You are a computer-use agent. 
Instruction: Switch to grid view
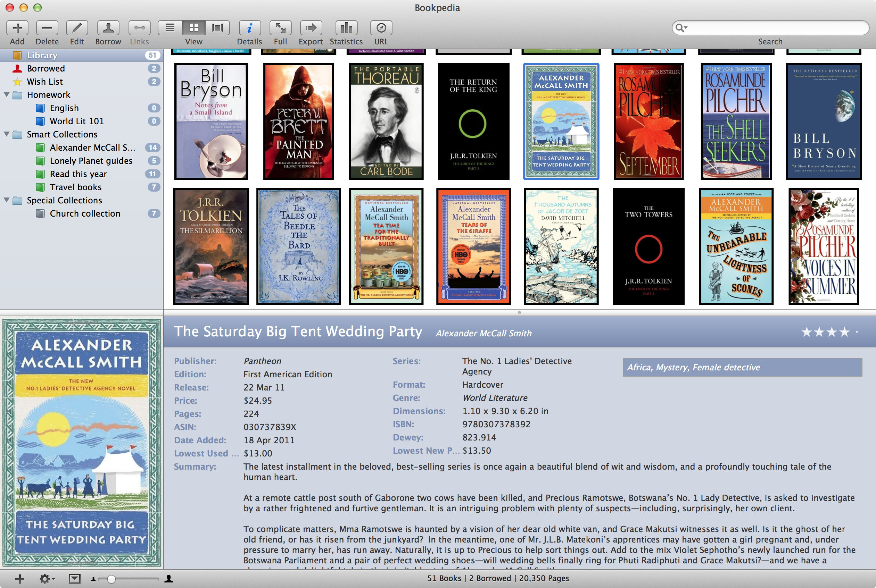click(193, 28)
